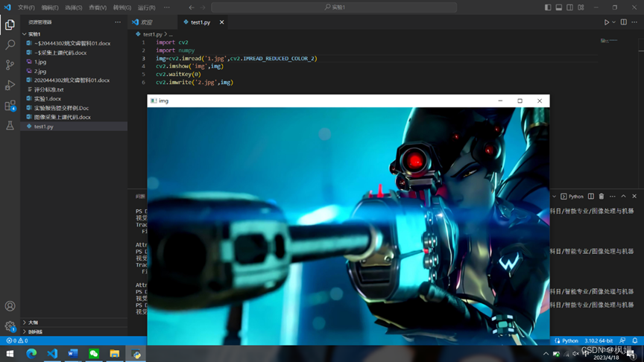644x362 pixels.
Task: Toggle the secondary side bar layout button
Action: [570, 7]
